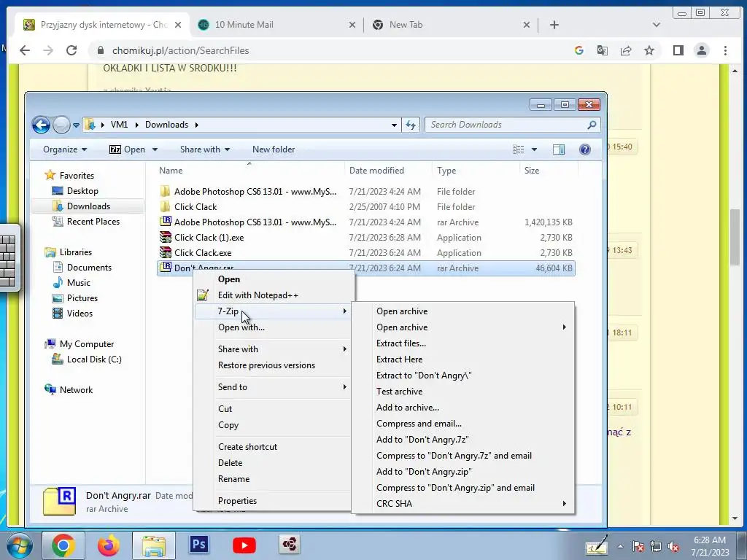This screenshot has height=560, width=747.
Task: Select the Click Clack.exe application icon
Action: coord(166,252)
